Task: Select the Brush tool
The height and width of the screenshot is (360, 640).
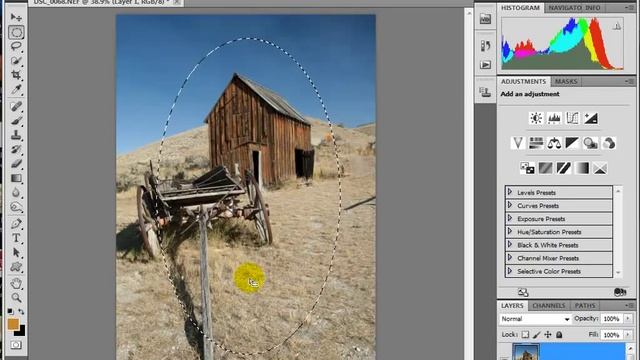Action: pyautogui.click(x=16, y=121)
